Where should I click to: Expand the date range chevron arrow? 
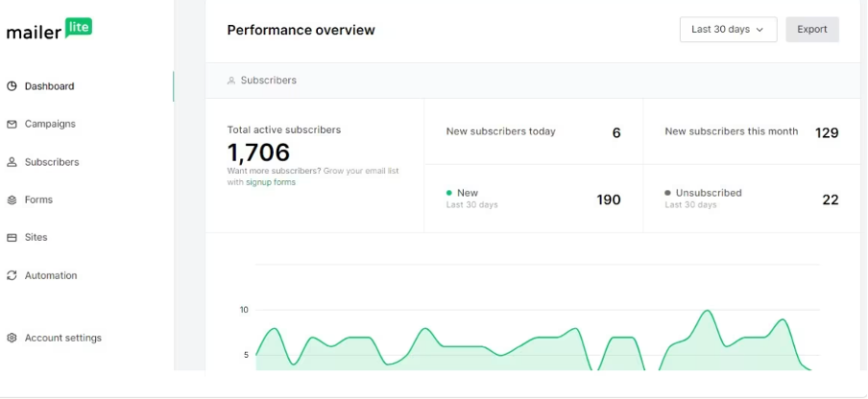759,30
